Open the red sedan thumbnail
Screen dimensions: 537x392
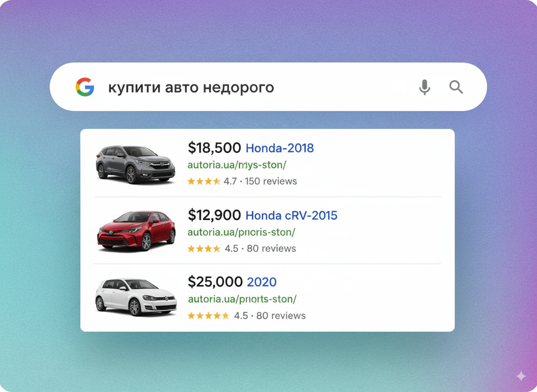tap(137, 231)
